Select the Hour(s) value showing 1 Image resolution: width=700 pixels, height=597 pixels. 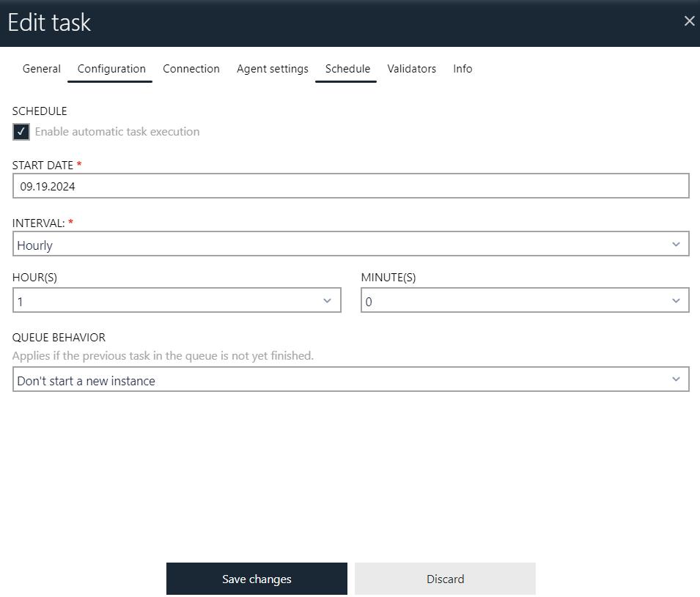point(176,300)
